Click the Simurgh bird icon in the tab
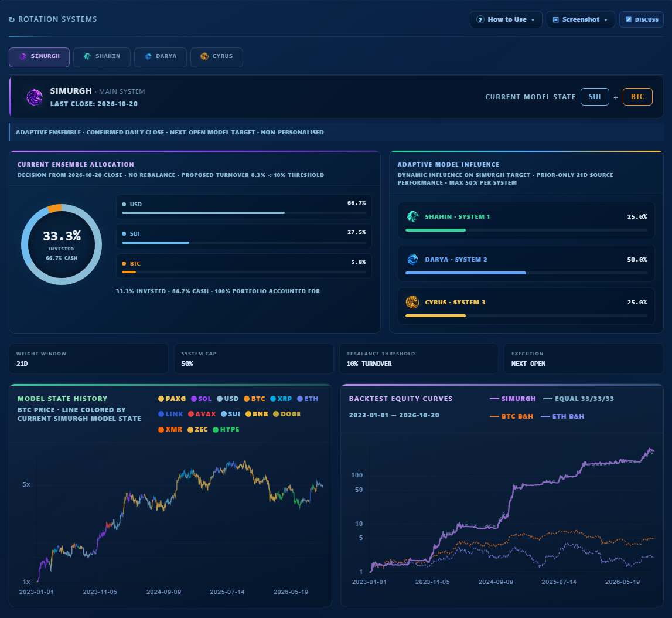This screenshot has width=672, height=618. tap(23, 56)
